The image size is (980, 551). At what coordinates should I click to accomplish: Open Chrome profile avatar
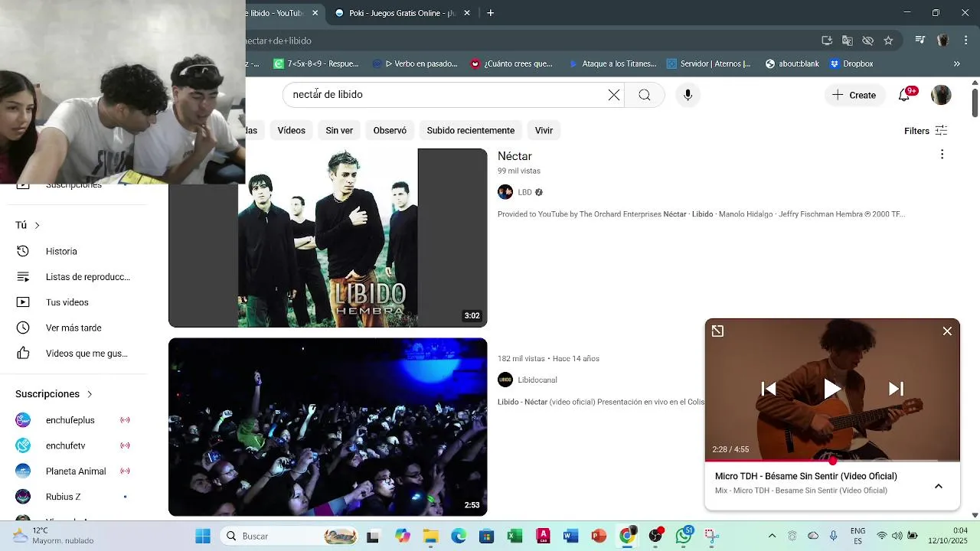[x=942, y=41]
